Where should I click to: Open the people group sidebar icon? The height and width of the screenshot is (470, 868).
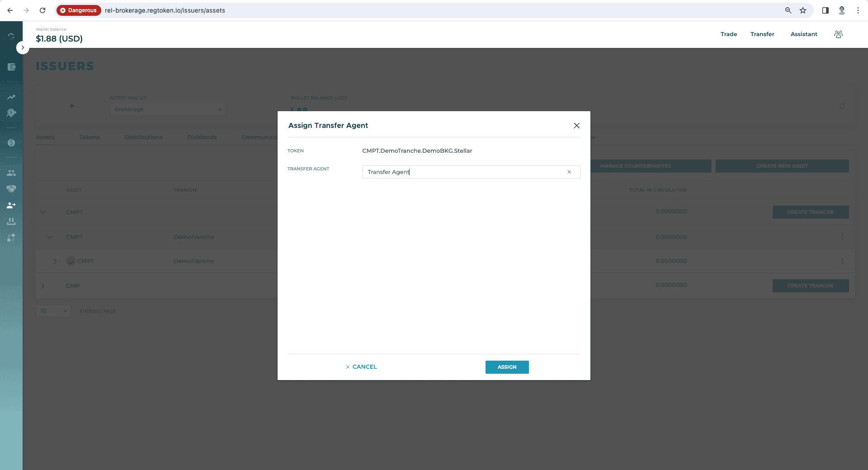tap(11, 173)
